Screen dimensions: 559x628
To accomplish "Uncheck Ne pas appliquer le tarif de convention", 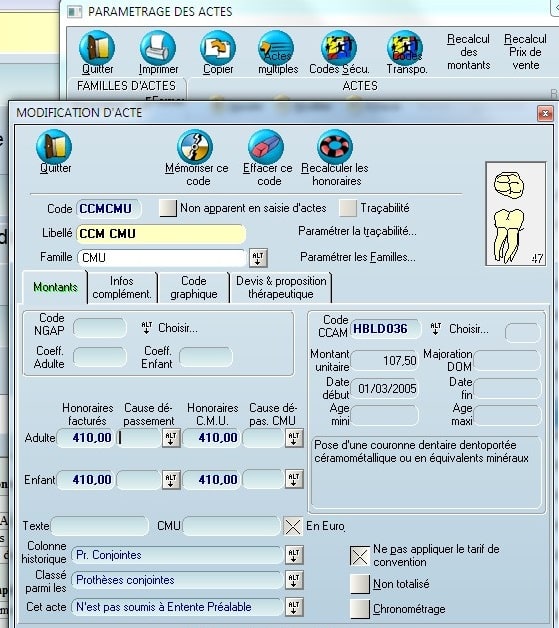I will point(360,556).
